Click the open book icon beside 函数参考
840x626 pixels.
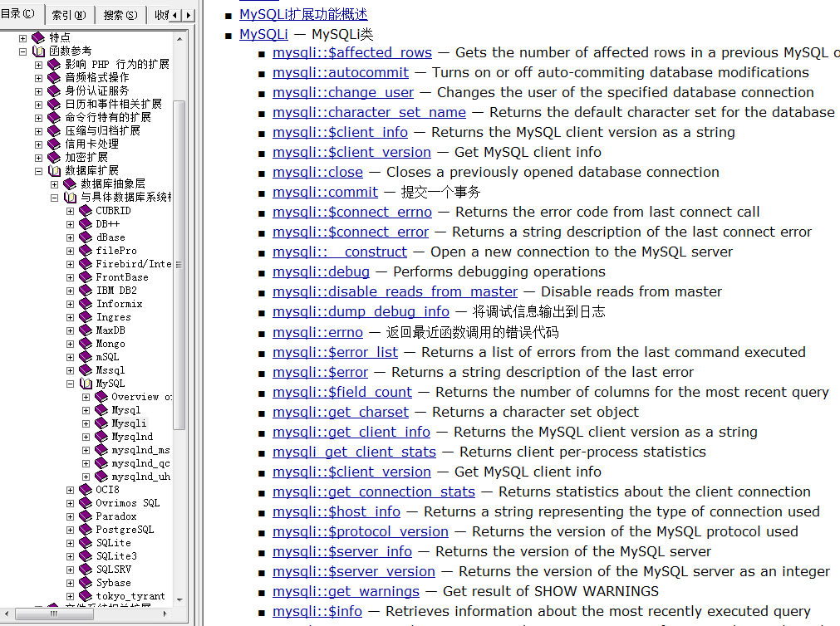[38, 51]
